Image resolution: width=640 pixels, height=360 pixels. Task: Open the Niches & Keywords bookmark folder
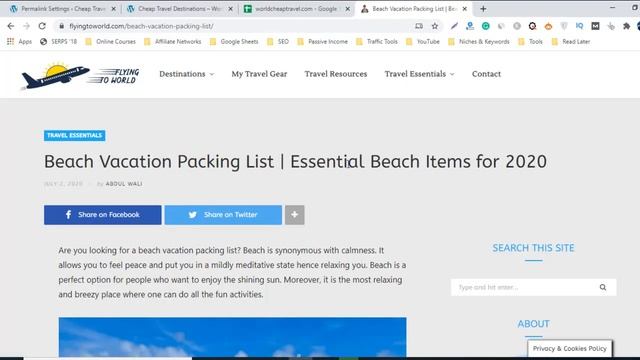(479, 42)
